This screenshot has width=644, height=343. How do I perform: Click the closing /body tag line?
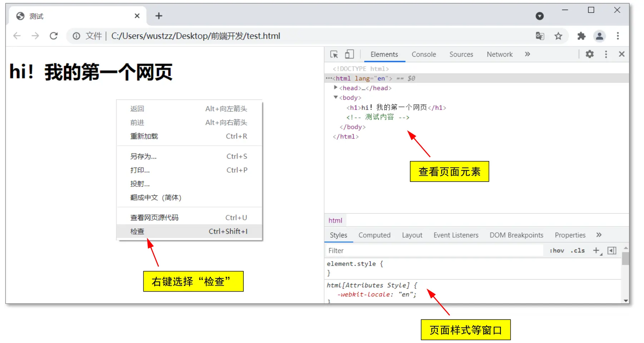352,127
